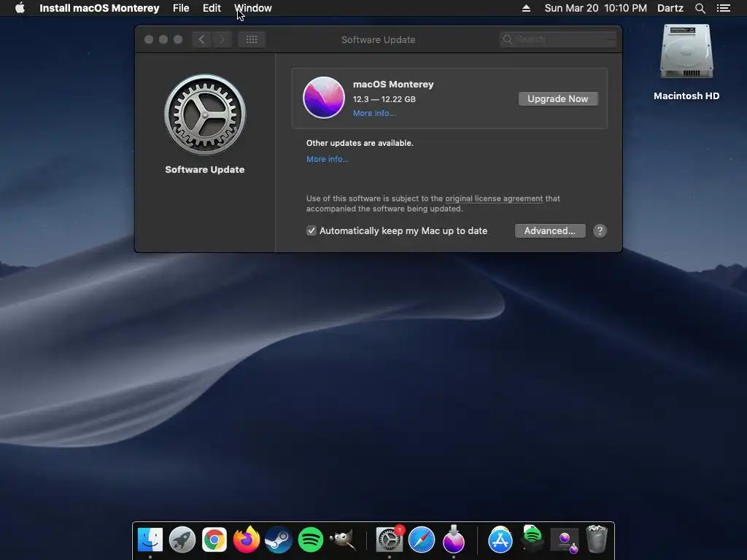747x560 pixels.
Task: Click the Search field in Software Update
Action: pyautogui.click(x=558, y=39)
